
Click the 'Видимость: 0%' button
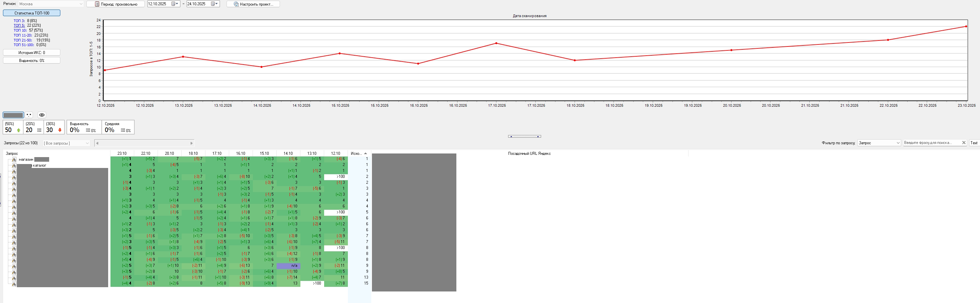point(32,61)
